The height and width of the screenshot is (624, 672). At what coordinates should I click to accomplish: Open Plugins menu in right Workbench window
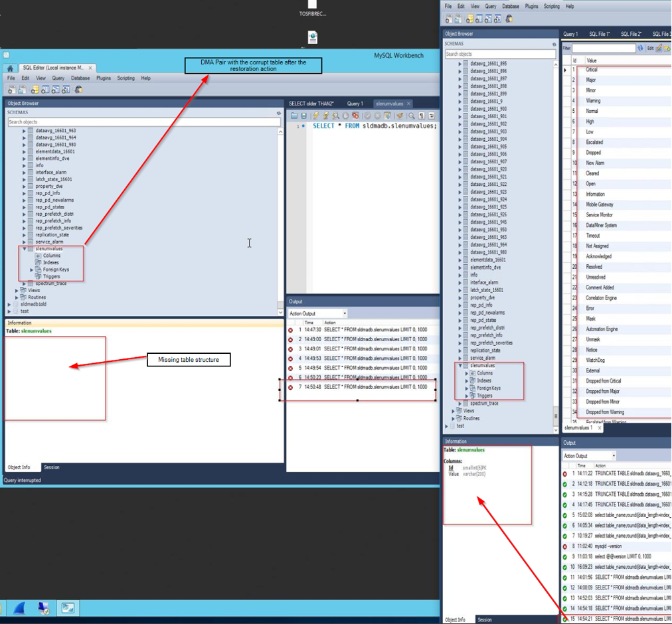[x=531, y=6]
